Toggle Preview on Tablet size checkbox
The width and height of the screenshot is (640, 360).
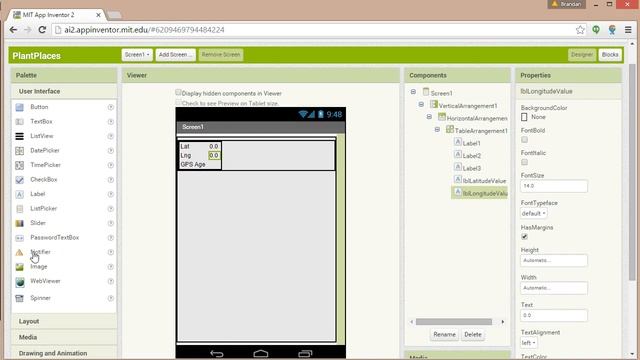click(178, 102)
